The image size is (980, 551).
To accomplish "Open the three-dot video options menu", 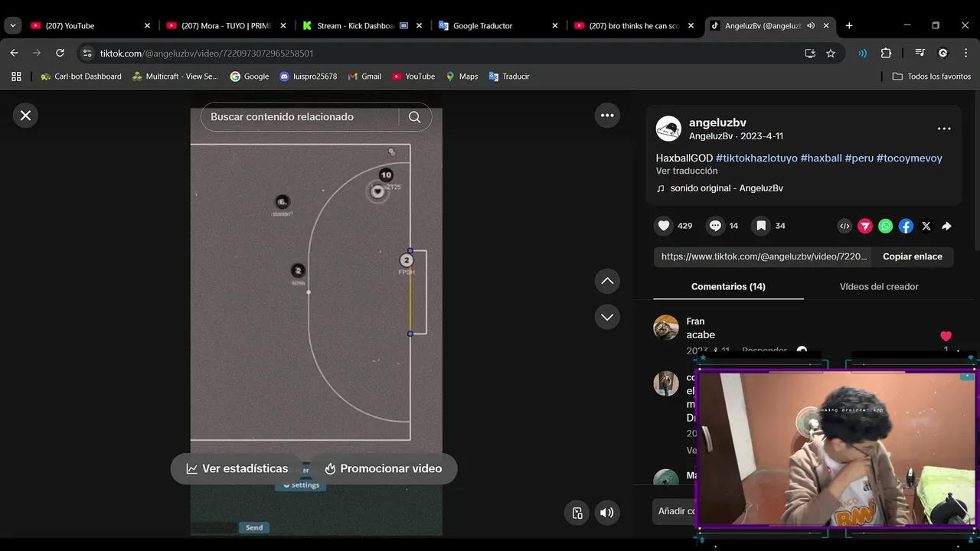I will tap(607, 116).
